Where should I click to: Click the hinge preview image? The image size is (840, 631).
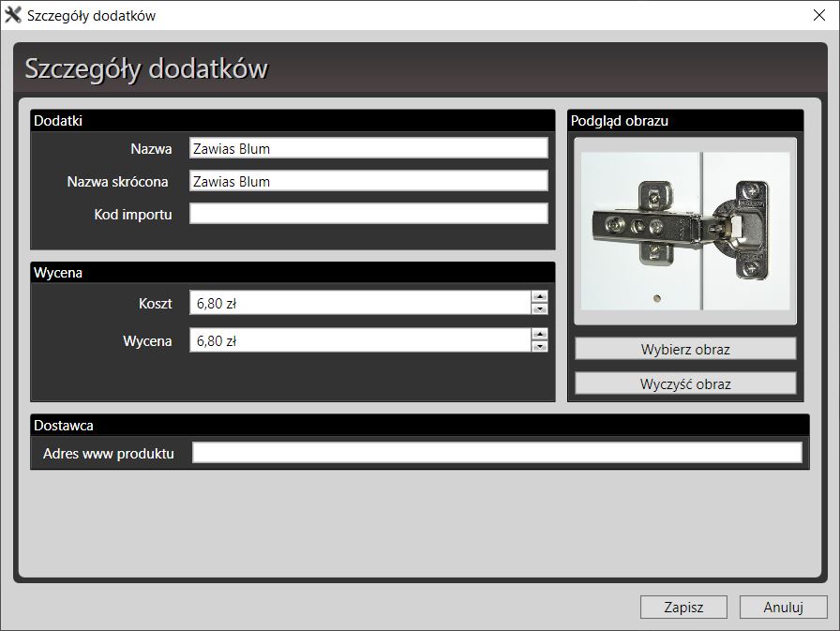[685, 231]
